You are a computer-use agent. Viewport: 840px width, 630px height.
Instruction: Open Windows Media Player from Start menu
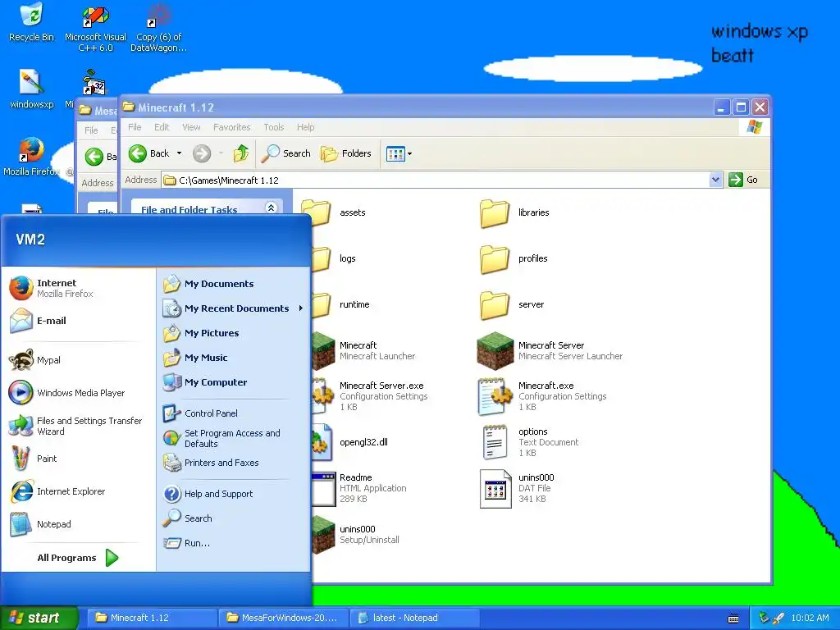click(x=78, y=393)
